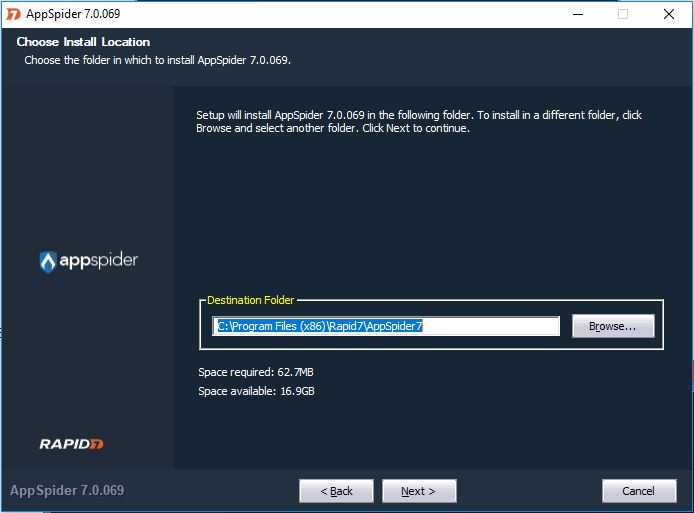
Task: Click the 'AppSpider 7.0.069' window title text
Action: click(73, 14)
